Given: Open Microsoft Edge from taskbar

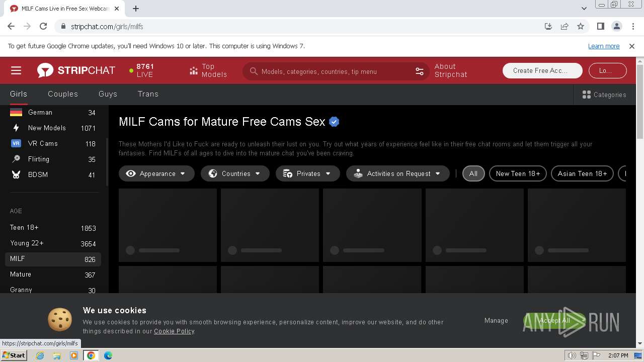Looking at the screenshot, I should click(108, 355).
